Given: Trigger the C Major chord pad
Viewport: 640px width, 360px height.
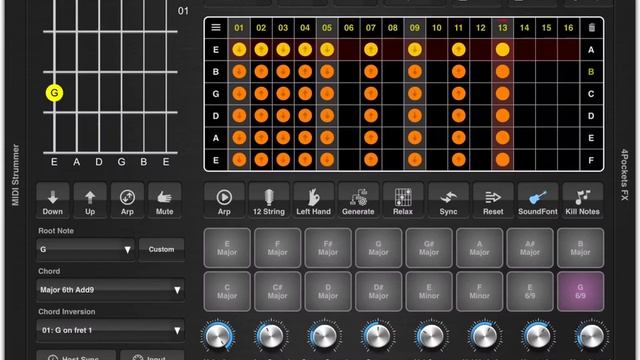Looking at the screenshot, I should click(227, 291).
